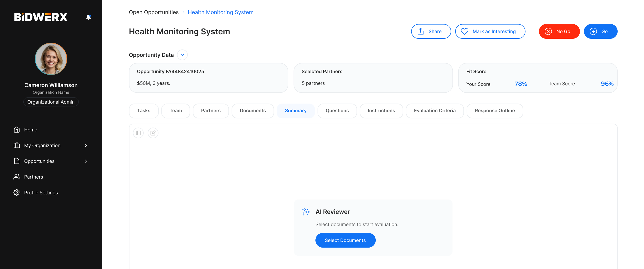Click the red No Go button
The width and height of the screenshot is (644, 269).
[x=559, y=31]
